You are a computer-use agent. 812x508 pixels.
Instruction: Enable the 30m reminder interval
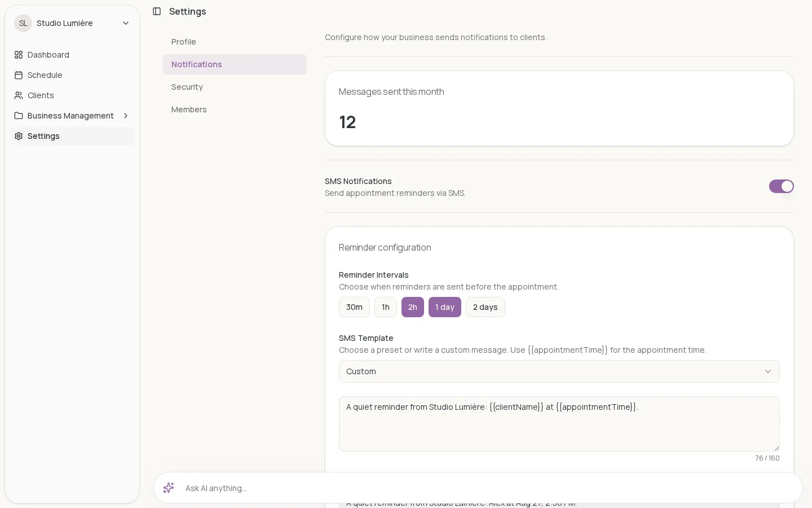click(x=354, y=307)
